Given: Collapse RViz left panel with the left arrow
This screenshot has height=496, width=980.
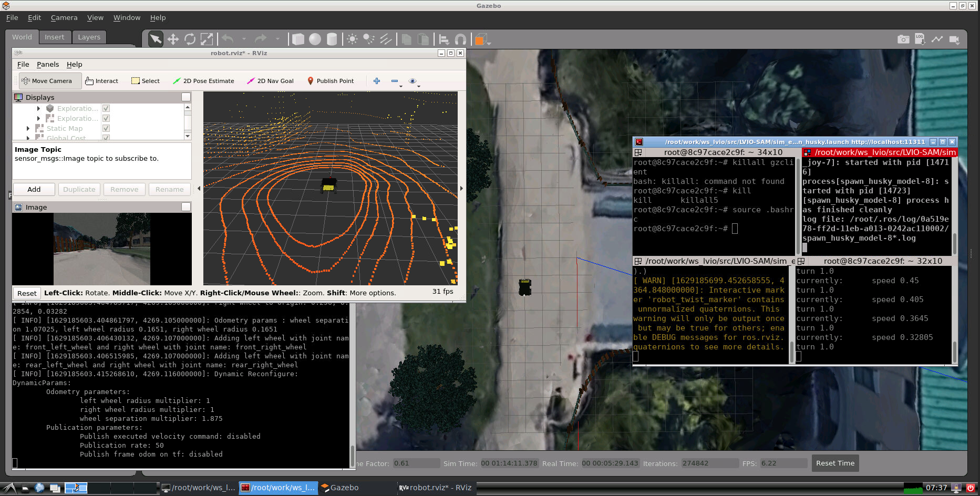Looking at the screenshot, I should (x=199, y=188).
